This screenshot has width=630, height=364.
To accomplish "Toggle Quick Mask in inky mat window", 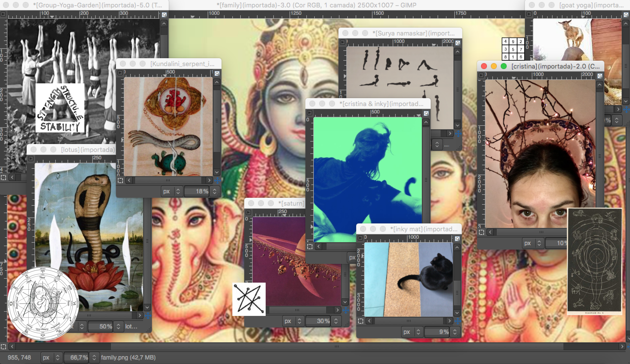I will pyautogui.click(x=360, y=321).
